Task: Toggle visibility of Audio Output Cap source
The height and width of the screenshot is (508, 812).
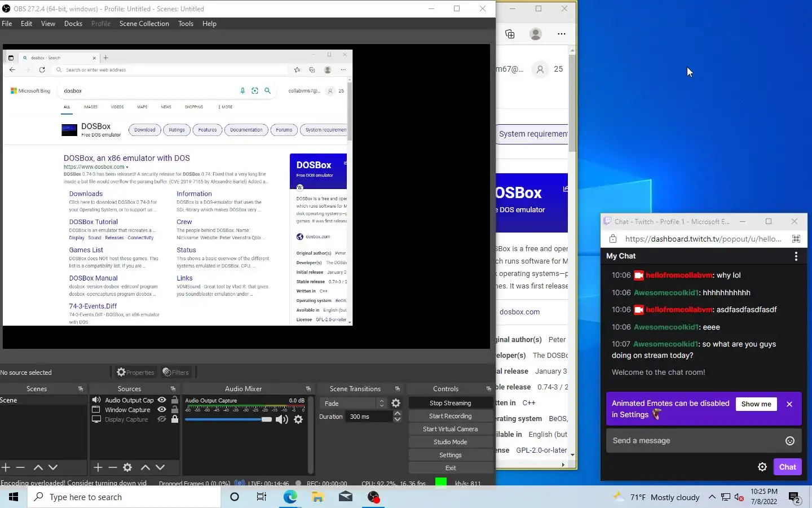Action: pyautogui.click(x=162, y=400)
